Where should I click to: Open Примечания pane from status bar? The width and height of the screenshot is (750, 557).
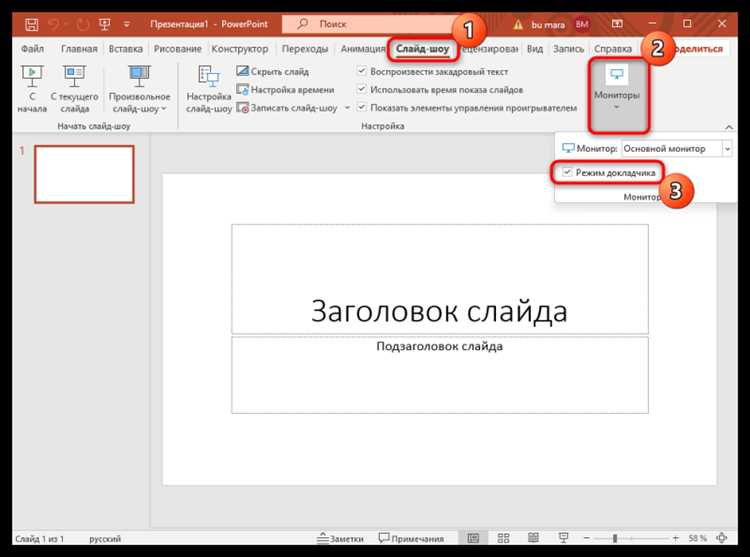(411, 538)
